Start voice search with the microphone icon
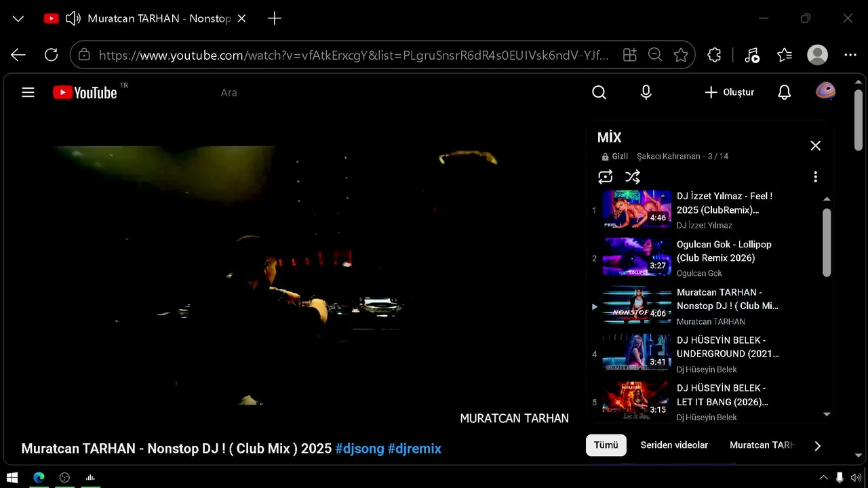Screen dimensions: 868x488 [x=646, y=92]
